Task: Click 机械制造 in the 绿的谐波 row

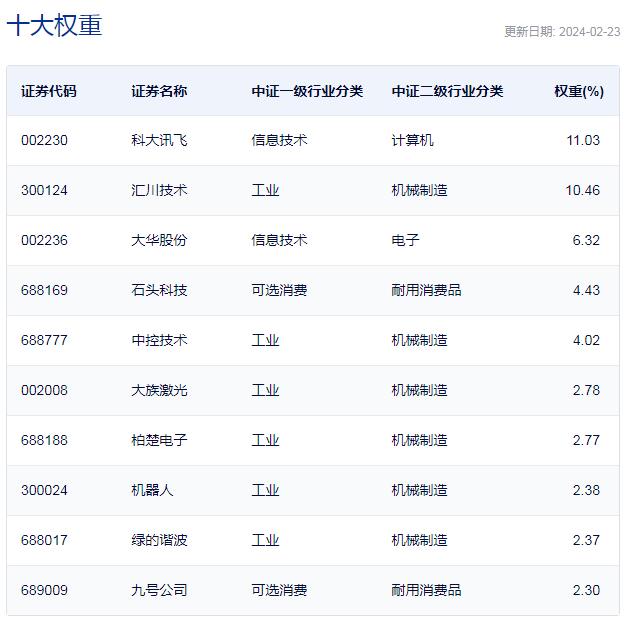Action: click(x=419, y=540)
